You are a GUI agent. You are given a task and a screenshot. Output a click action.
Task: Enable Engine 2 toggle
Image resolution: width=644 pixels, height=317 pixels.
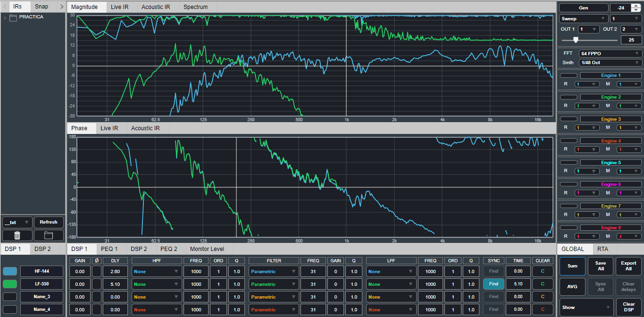568,97
